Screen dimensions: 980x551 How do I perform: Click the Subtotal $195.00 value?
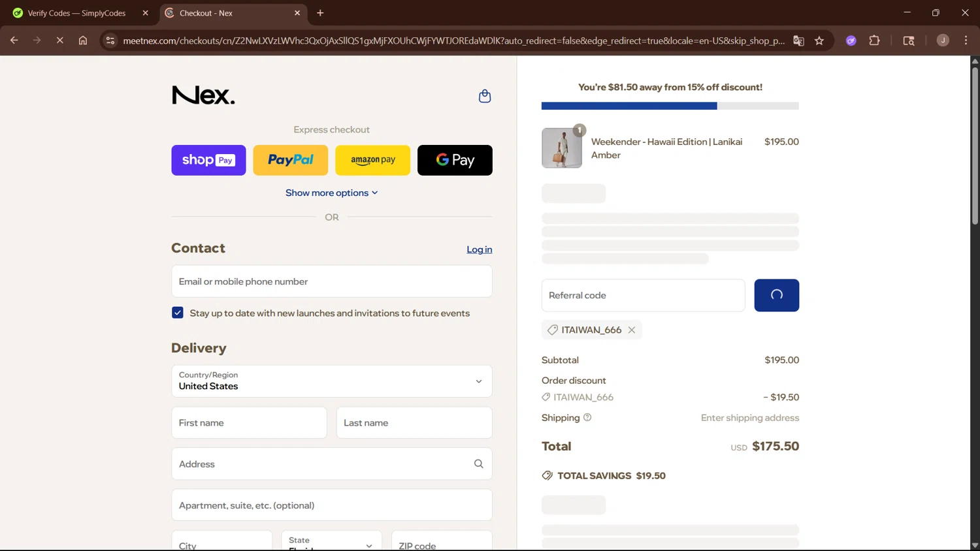click(782, 360)
